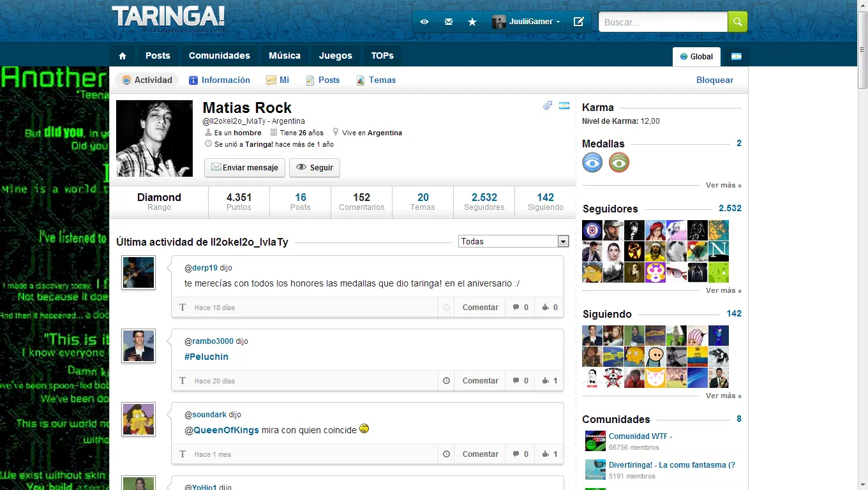Click the Comunidad WTF community icon
This screenshot has width=868, height=490.
pos(595,441)
